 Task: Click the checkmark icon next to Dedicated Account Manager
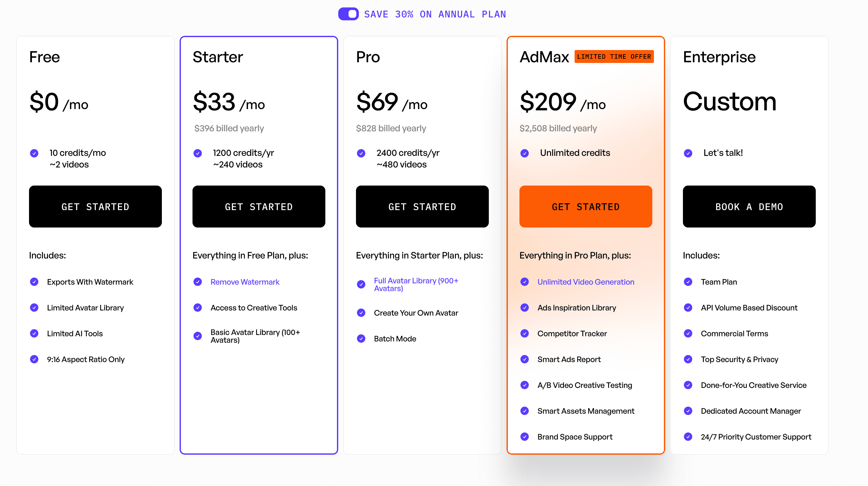(x=688, y=411)
